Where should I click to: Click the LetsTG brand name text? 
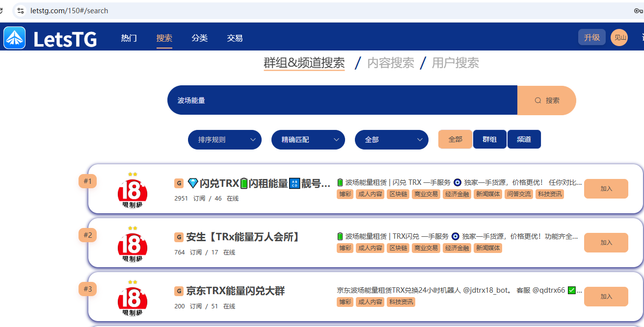pos(65,39)
